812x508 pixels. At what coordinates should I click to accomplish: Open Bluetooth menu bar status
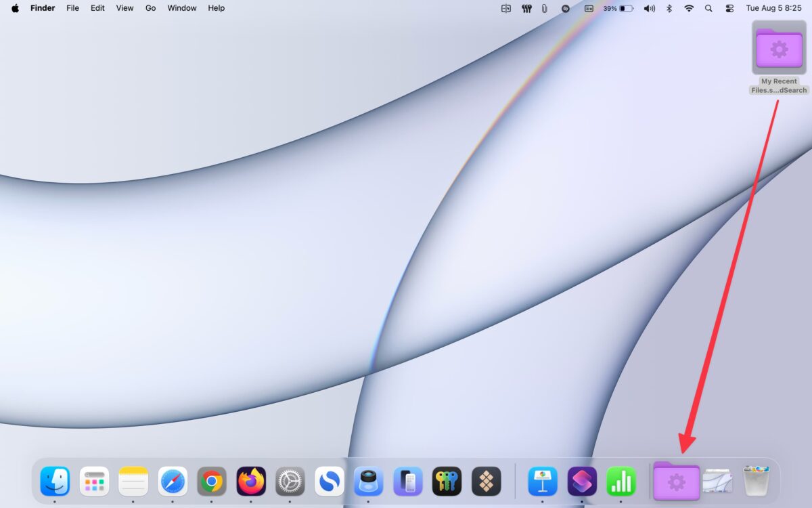pos(669,8)
